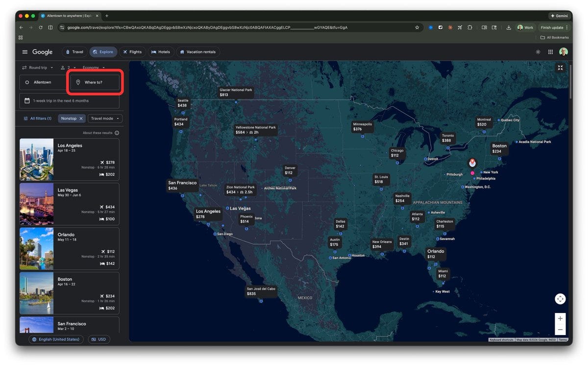Open the Orlando result card thumbnail
The width and height of the screenshot is (588, 366).
(36, 249)
